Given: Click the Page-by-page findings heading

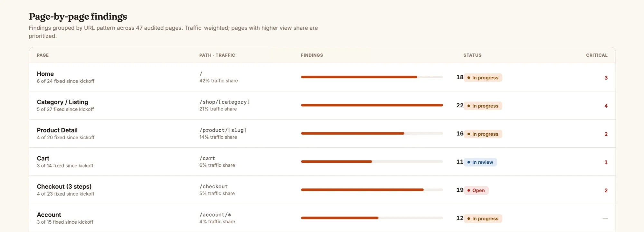Looking at the screenshot, I should [x=78, y=16].
